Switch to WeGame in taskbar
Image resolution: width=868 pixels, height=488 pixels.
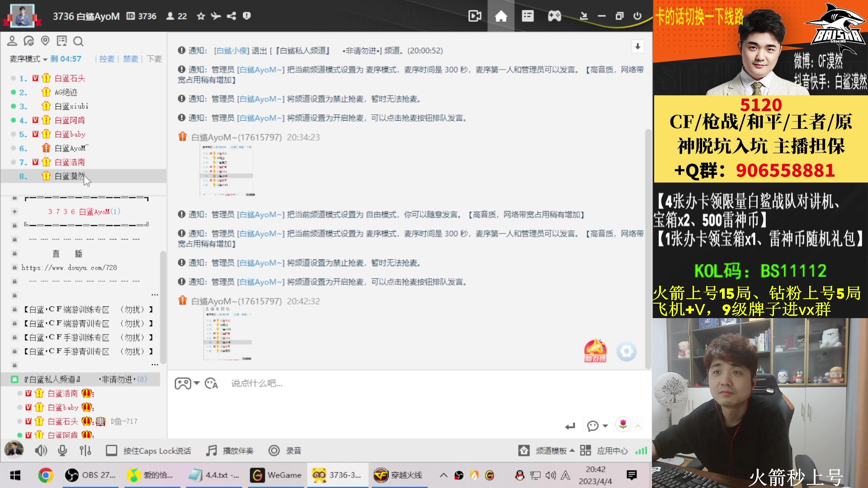pyautogui.click(x=276, y=475)
